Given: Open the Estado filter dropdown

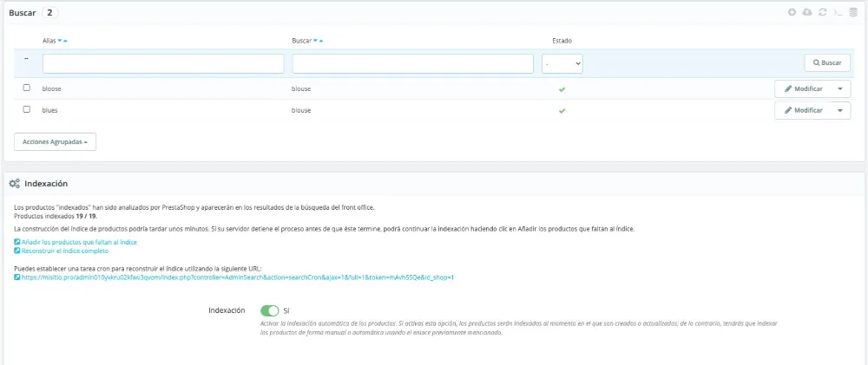Looking at the screenshot, I should click(x=562, y=63).
